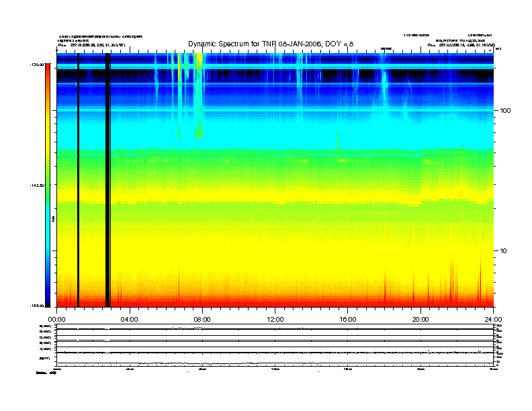532x411 pixels.
Task: Click the "100" frequency axis label
Action: (505, 111)
